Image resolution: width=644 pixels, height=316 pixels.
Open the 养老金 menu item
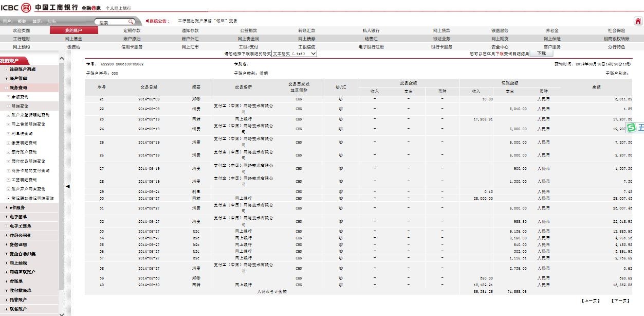coord(552,31)
